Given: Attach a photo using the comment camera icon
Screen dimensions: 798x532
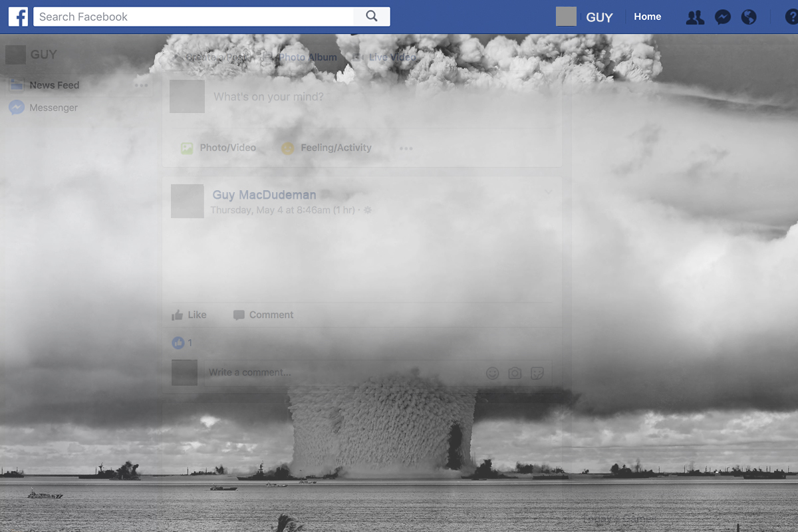Looking at the screenshot, I should (515, 373).
